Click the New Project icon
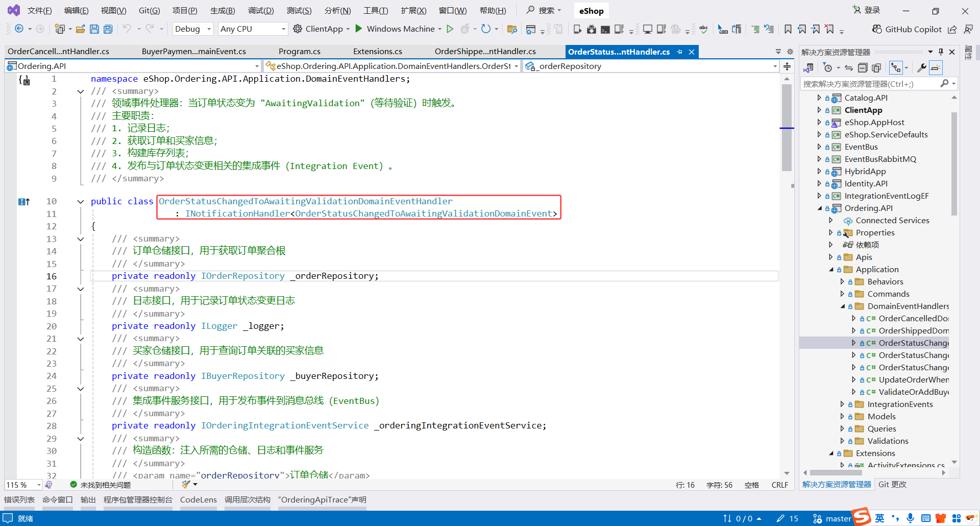Viewport: 980px width, 526px height. 60,29
